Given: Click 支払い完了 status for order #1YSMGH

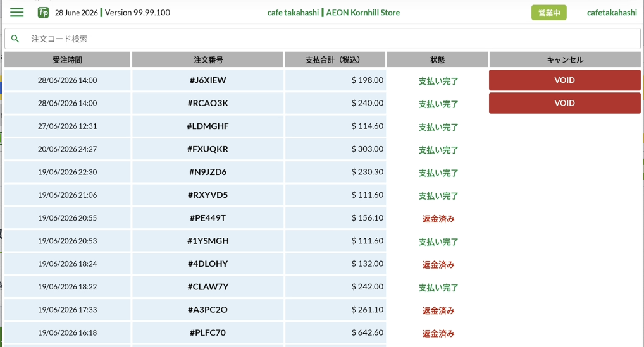Looking at the screenshot, I should [438, 241].
